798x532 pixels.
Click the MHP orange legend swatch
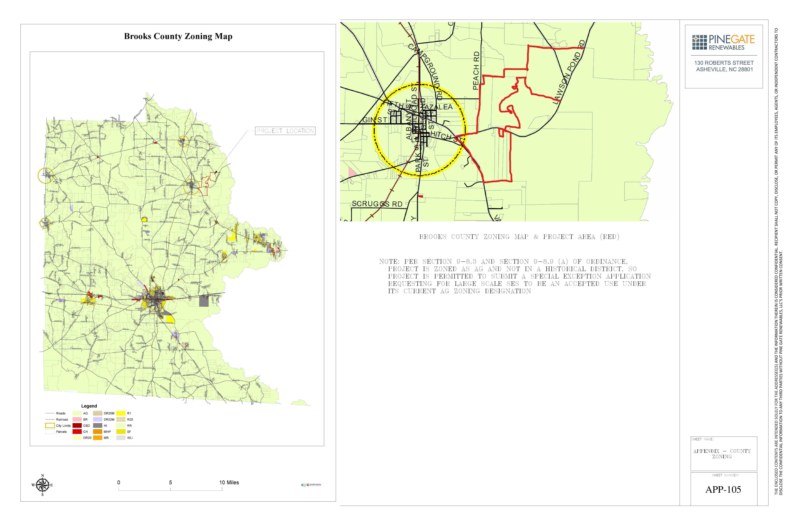point(98,432)
